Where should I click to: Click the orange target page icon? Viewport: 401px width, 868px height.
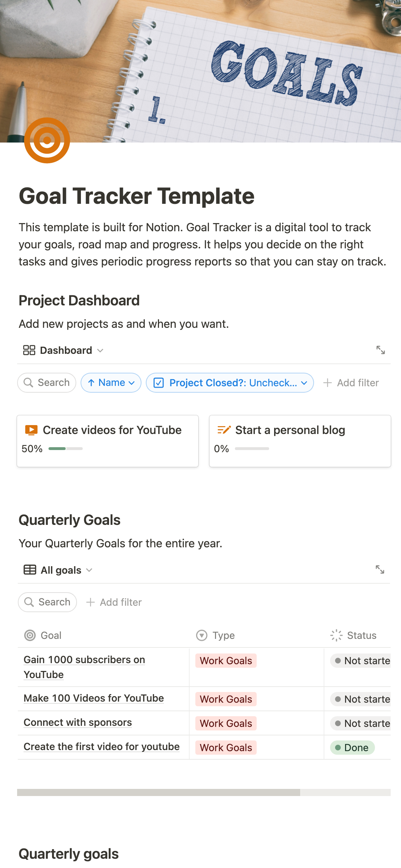[x=47, y=140]
